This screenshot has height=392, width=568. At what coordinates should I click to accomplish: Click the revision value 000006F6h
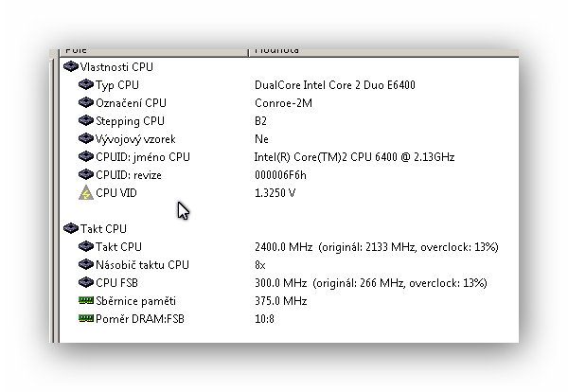pos(280,175)
